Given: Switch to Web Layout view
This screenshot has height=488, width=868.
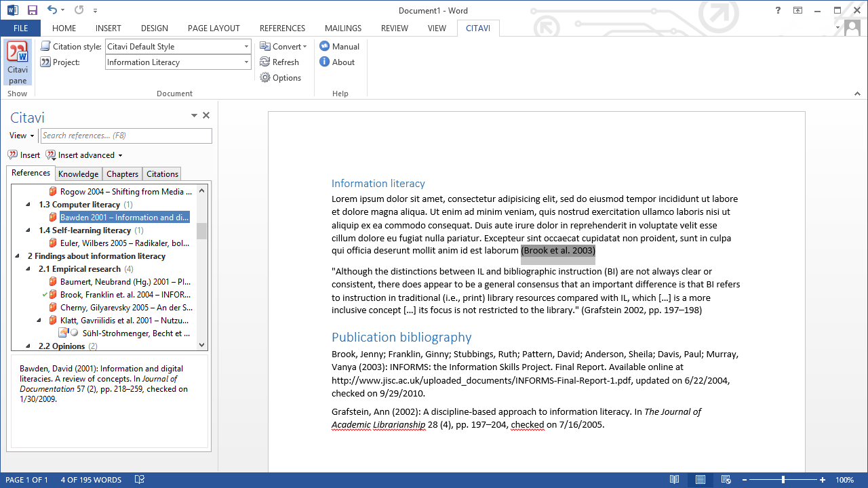Looking at the screenshot, I should (x=726, y=480).
